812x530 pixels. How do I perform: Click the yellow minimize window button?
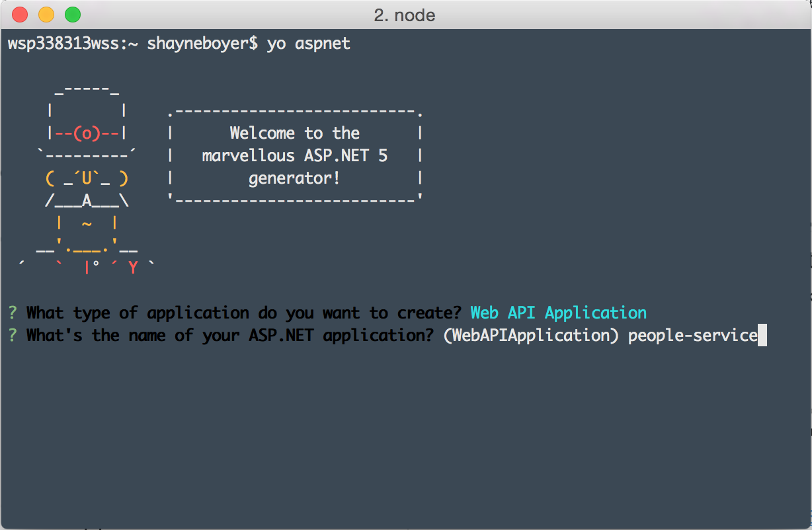46,15
